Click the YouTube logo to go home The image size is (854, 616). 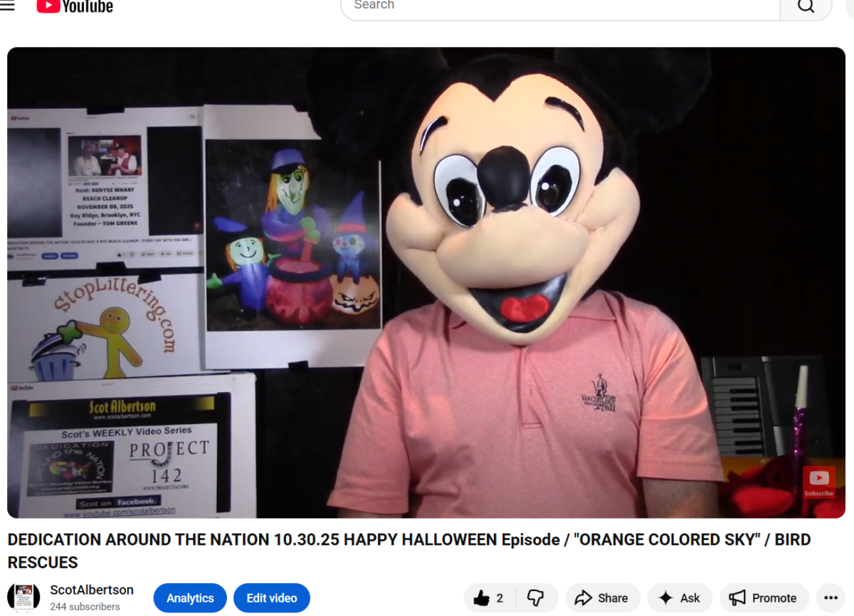(75, 6)
